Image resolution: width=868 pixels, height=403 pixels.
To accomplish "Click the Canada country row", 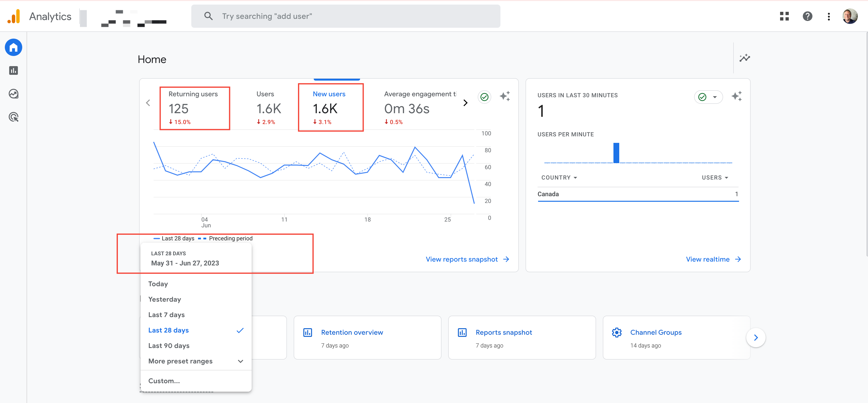I will click(x=638, y=194).
